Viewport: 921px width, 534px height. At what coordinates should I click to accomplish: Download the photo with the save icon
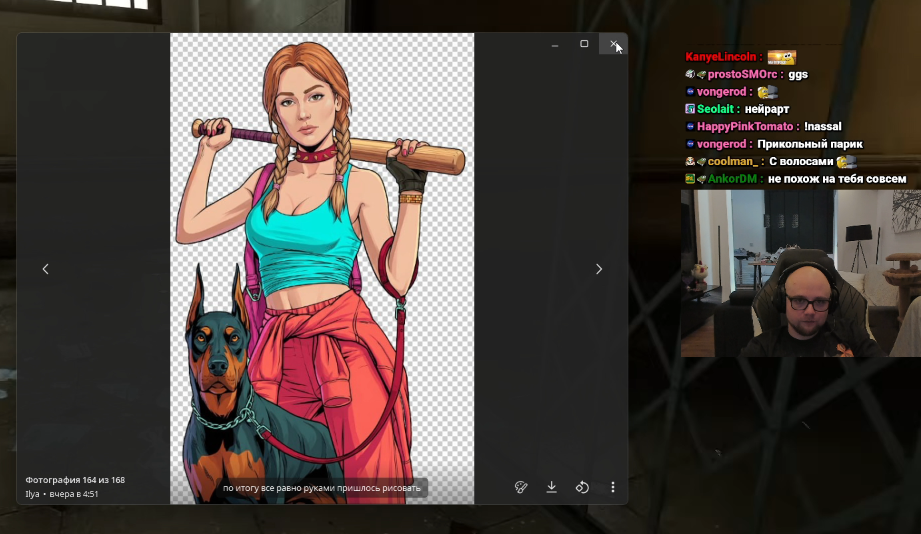[552, 487]
